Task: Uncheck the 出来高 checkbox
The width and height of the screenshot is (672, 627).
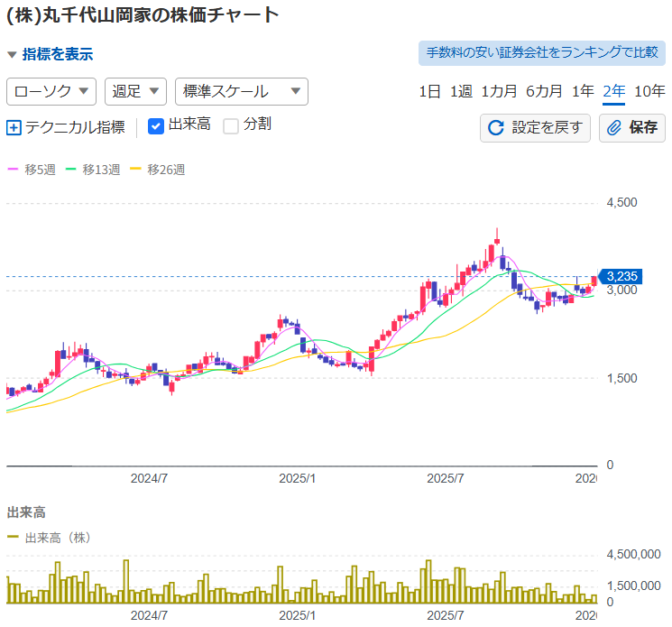Action: point(155,126)
